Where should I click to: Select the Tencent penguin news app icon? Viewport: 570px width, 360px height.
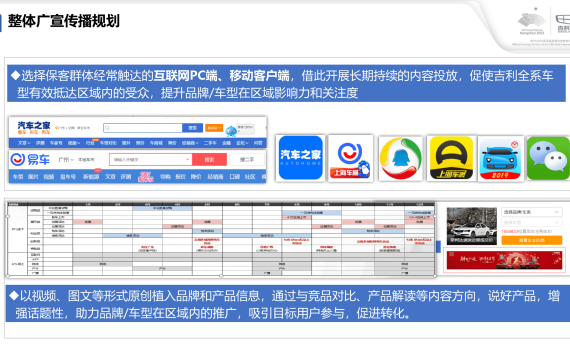(401, 159)
